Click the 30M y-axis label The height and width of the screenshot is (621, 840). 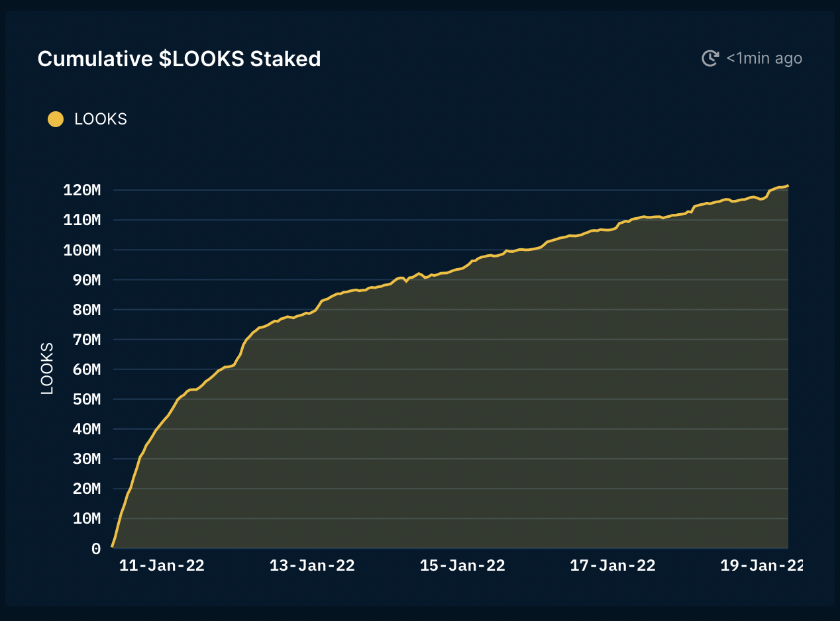point(86,459)
